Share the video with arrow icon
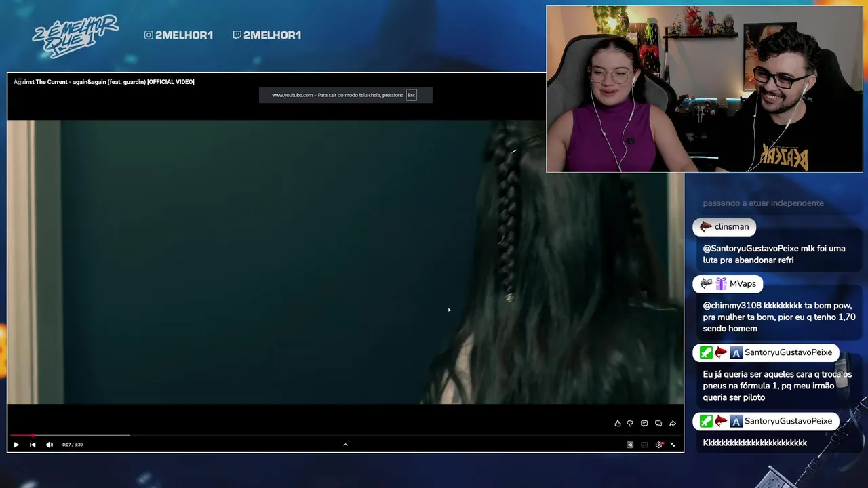868x488 pixels. pos(673,424)
